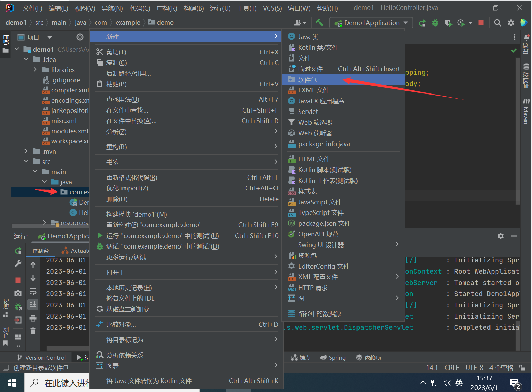
Task: Click the rerun icon in Run panel
Action: tap(18, 251)
